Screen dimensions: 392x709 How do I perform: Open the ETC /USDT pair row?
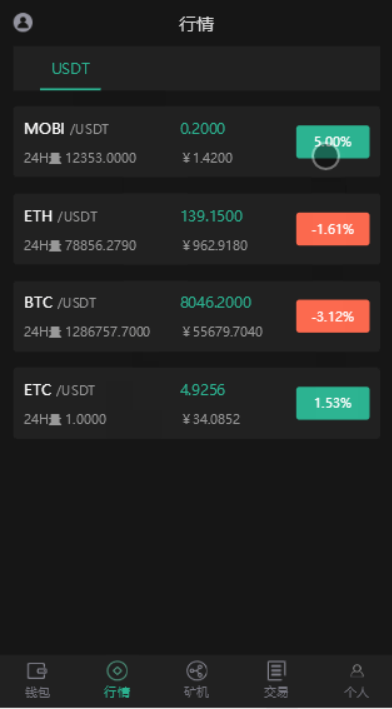tap(197, 403)
